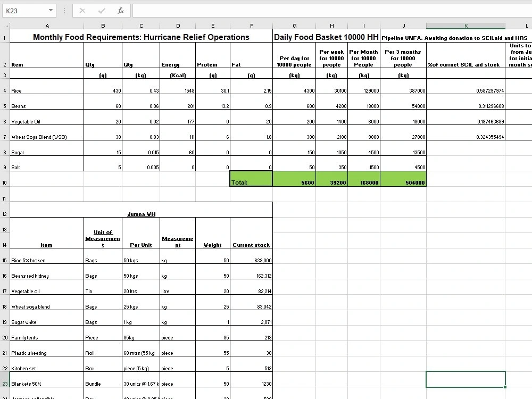
Task: Click the 0.324355494 stock percentage cell
Action: [x=466, y=133]
